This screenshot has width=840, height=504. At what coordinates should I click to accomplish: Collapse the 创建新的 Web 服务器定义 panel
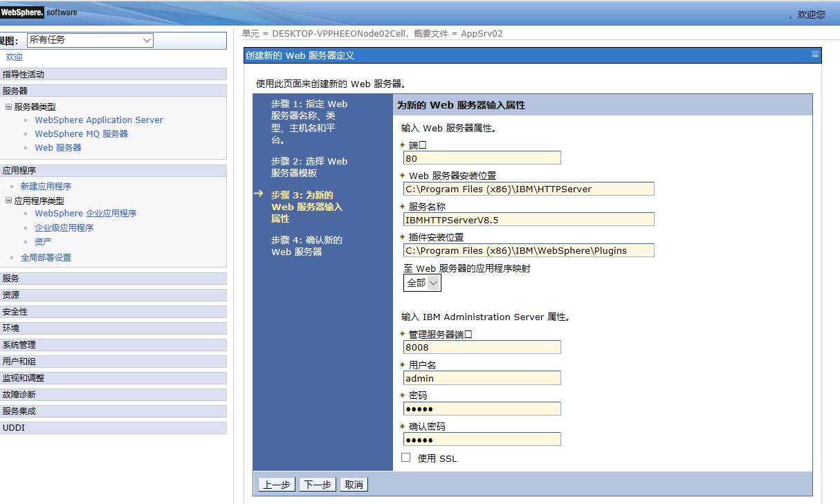pos(814,55)
